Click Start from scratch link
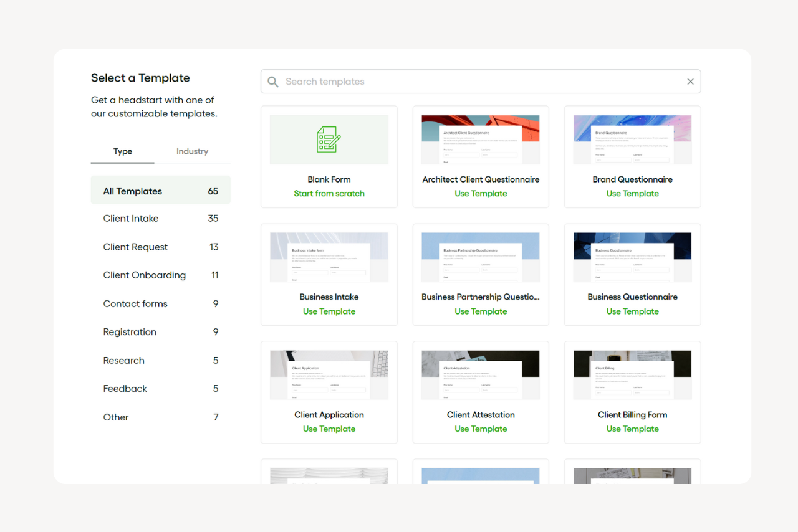This screenshot has height=532, width=798. point(329,194)
